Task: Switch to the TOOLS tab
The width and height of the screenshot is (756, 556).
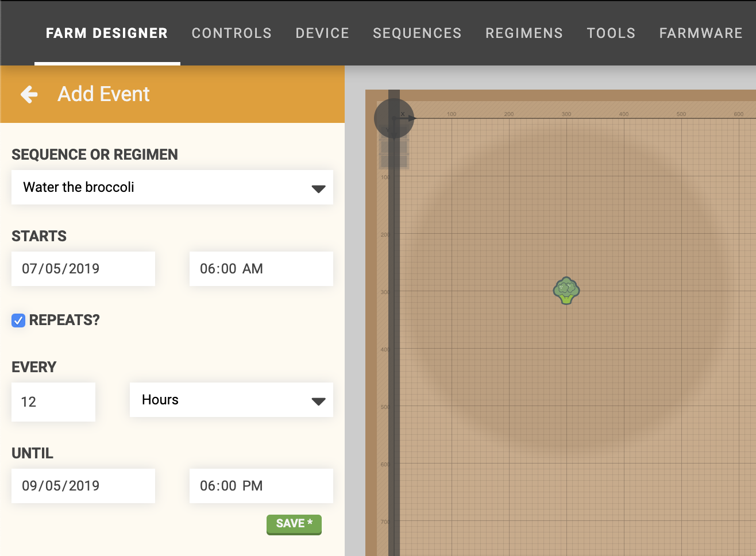Action: 611,33
